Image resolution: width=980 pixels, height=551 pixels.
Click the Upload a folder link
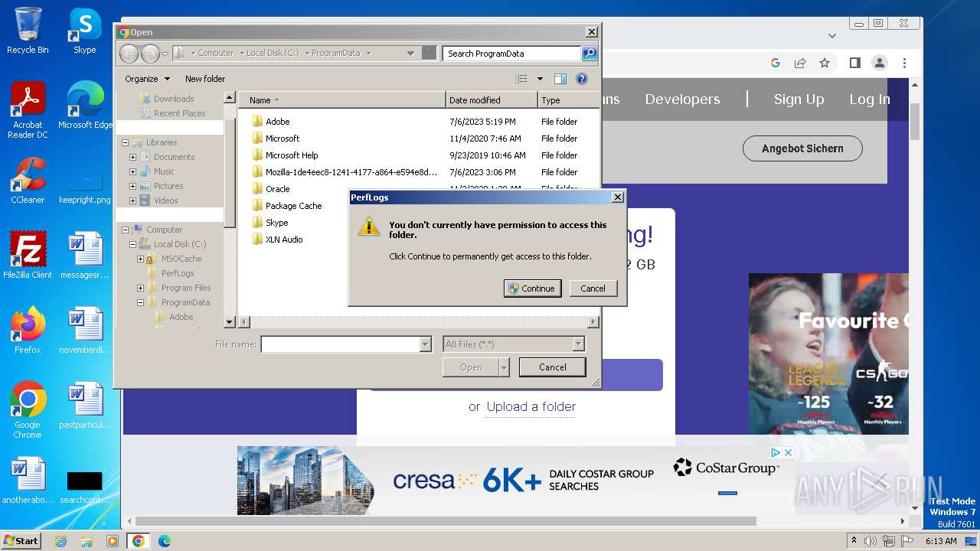(531, 407)
